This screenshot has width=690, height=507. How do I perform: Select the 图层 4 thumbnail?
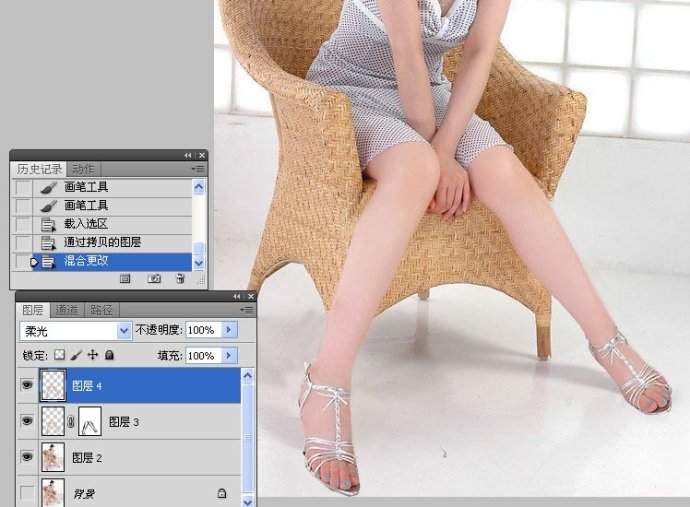(x=53, y=386)
